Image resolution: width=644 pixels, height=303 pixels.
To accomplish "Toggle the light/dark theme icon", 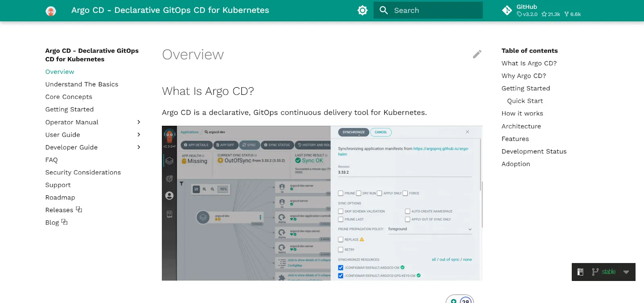I will point(363,10).
